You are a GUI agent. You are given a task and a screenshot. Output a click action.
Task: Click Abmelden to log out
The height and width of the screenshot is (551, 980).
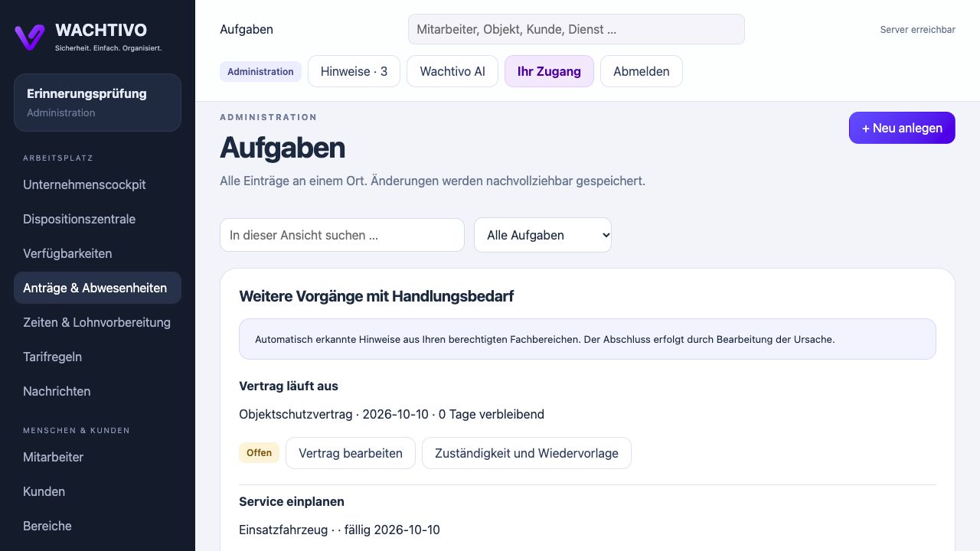point(641,71)
